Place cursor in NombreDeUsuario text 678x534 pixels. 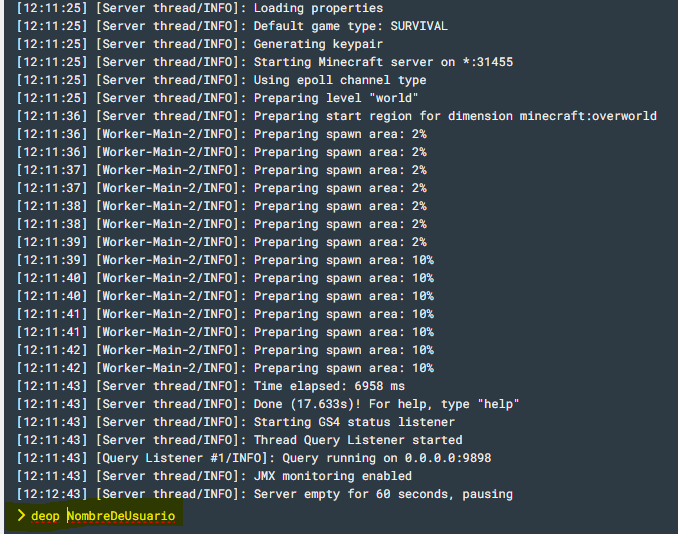121,516
